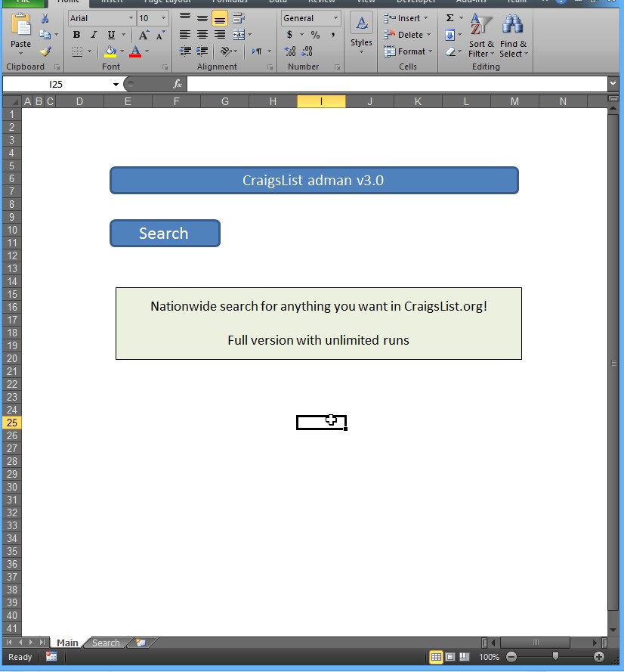Align text right
This screenshot has width=624, height=672.
coord(219,35)
